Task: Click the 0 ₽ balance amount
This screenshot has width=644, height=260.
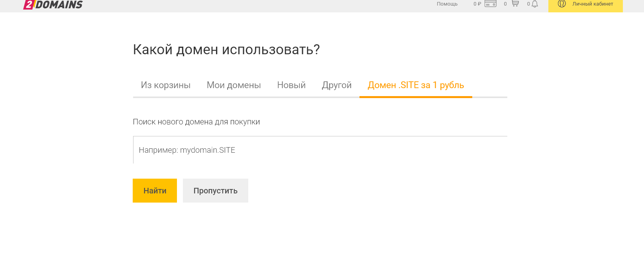Action: pyautogui.click(x=477, y=4)
